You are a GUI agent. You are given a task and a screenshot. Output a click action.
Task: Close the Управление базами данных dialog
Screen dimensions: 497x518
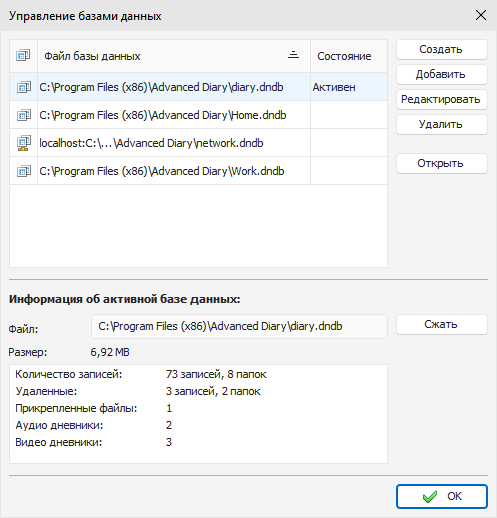coord(481,15)
